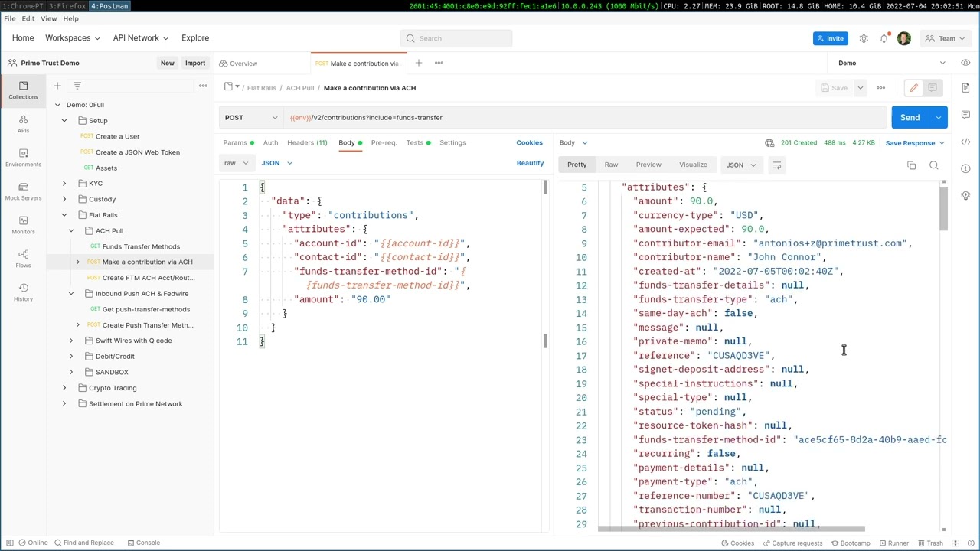This screenshot has width=980, height=551.
Task: Click the request URL input field
Action: click(x=585, y=118)
